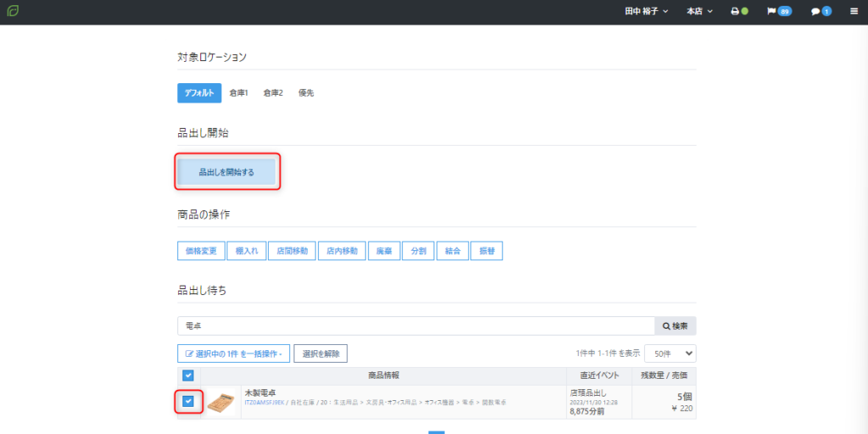Click the 店内移動 button
The image size is (868, 434).
point(342,251)
